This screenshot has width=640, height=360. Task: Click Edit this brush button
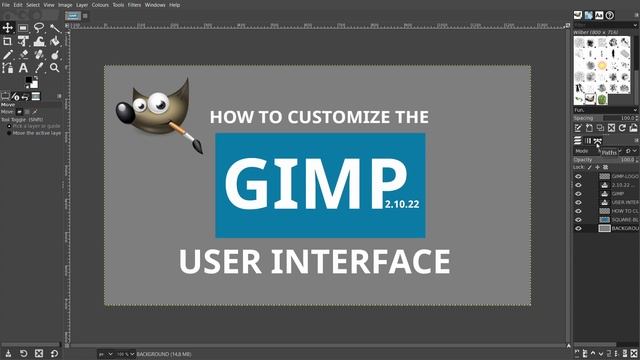pyautogui.click(x=578, y=128)
